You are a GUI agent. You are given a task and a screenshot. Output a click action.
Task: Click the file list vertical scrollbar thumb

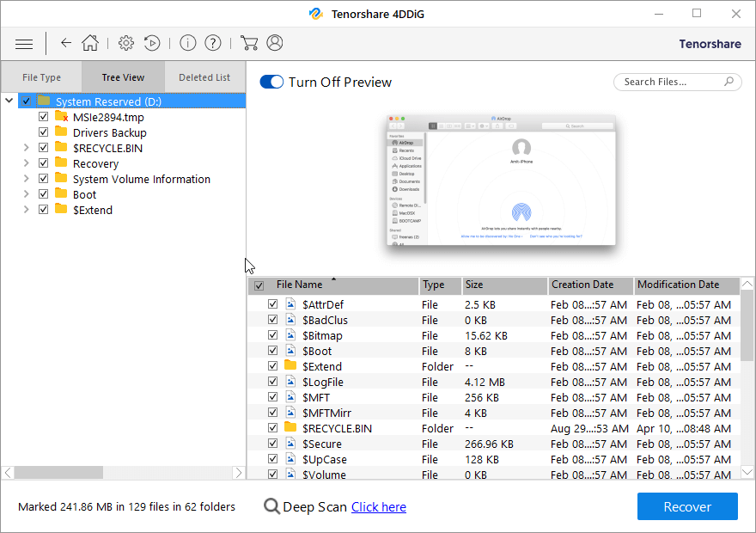click(x=747, y=326)
